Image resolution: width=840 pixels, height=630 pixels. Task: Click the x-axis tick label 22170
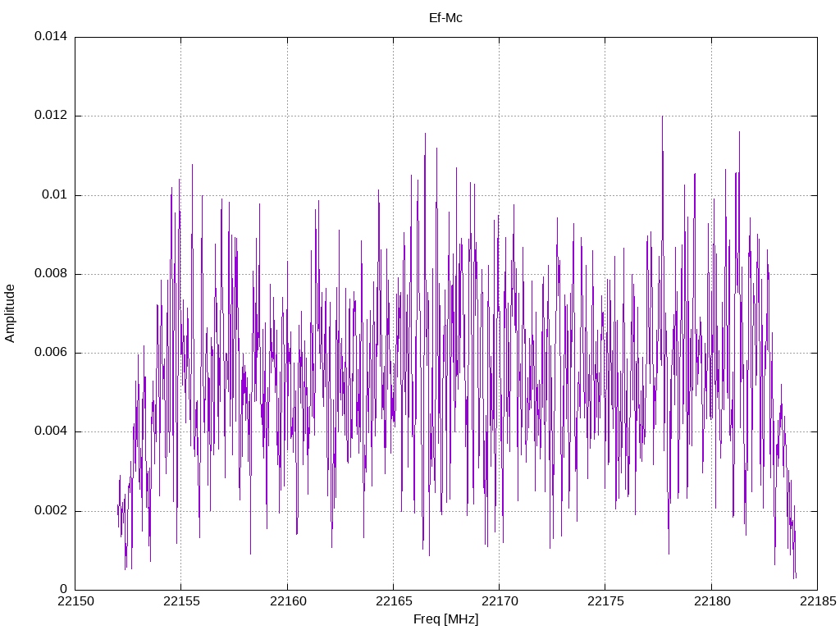[500, 601]
